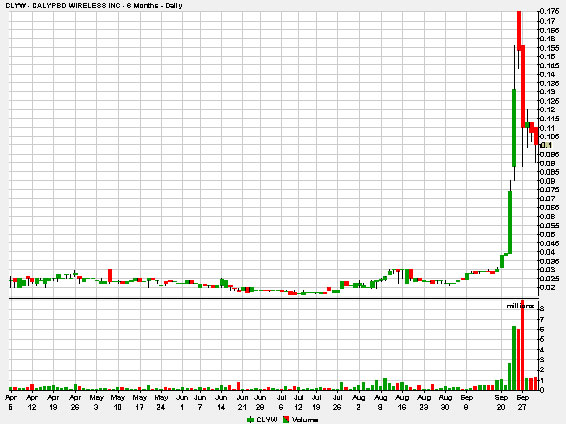Click the May 17 date label

click(x=139, y=402)
